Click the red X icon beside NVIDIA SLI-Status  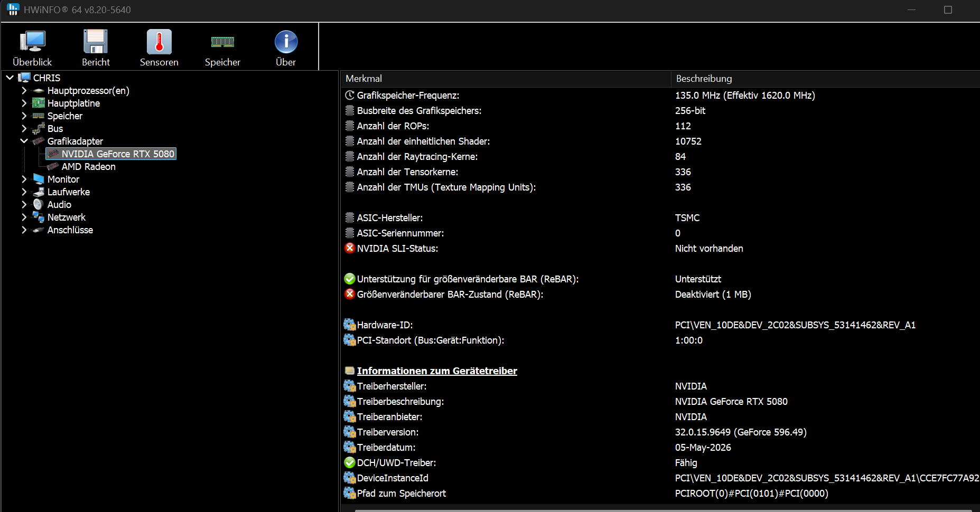350,248
